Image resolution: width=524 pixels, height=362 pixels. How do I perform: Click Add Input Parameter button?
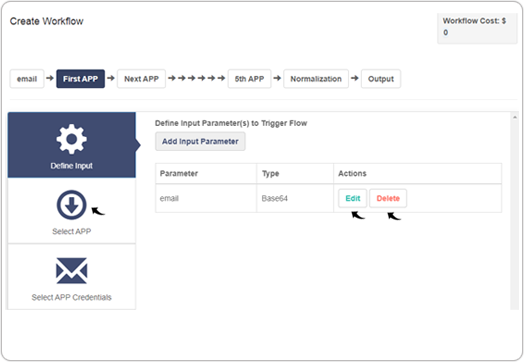click(x=200, y=141)
